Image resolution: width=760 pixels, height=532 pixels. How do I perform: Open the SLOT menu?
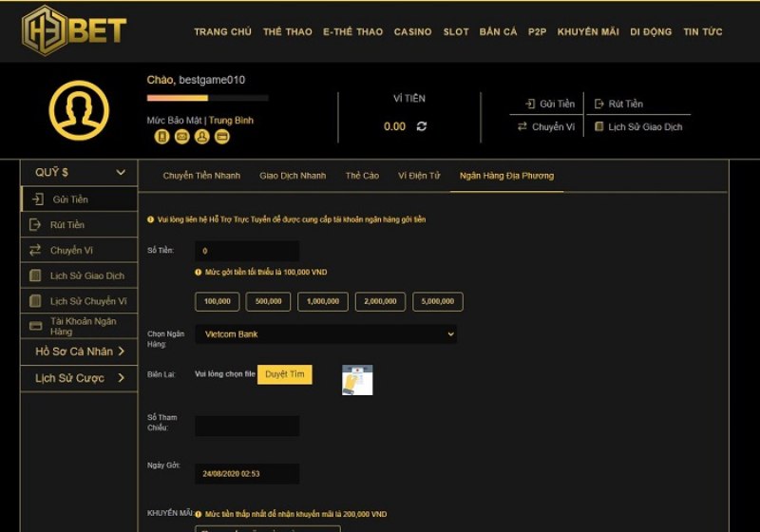[456, 32]
